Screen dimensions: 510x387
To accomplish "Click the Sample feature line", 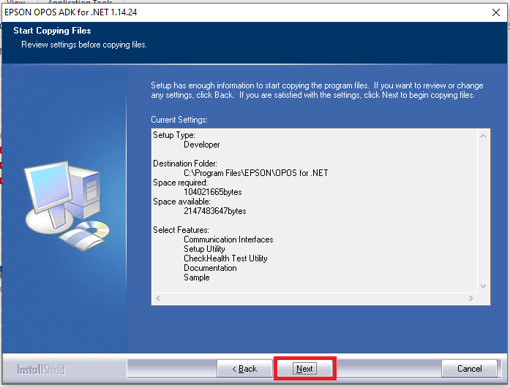I will [x=196, y=277].
